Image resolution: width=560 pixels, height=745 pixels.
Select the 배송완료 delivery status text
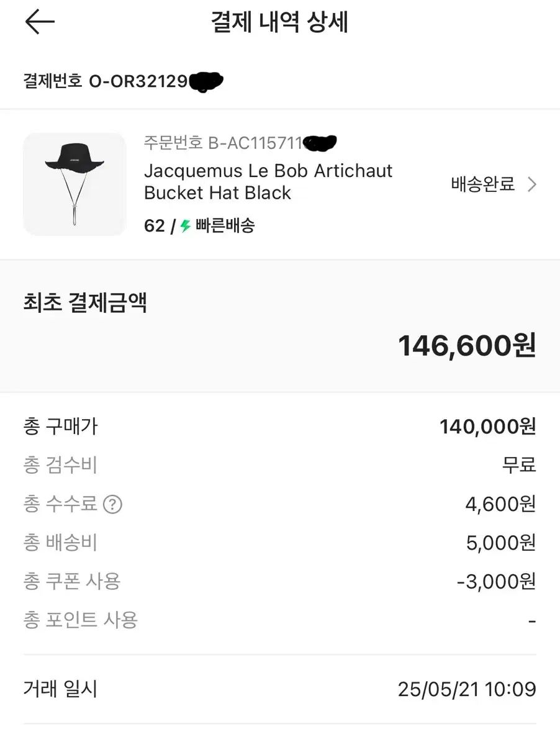click(x=482, y=184)
